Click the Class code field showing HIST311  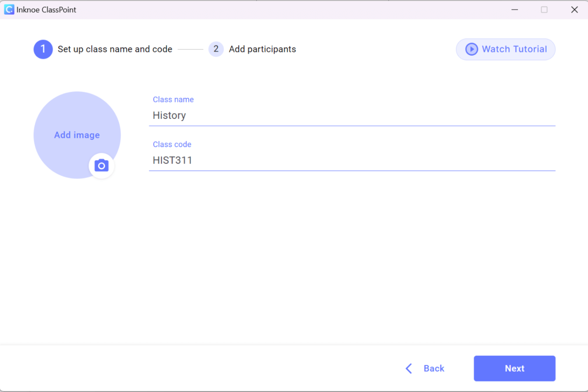(268, 160)
